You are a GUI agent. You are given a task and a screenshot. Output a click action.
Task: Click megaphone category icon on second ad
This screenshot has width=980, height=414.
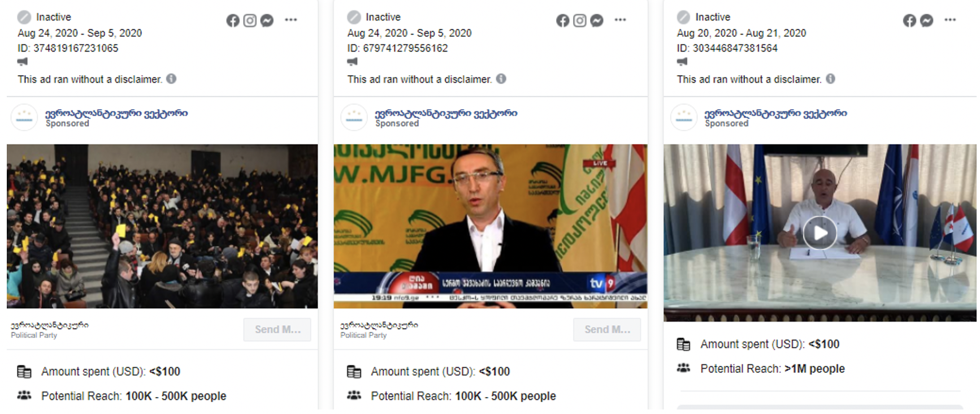(x=352, y=62)
